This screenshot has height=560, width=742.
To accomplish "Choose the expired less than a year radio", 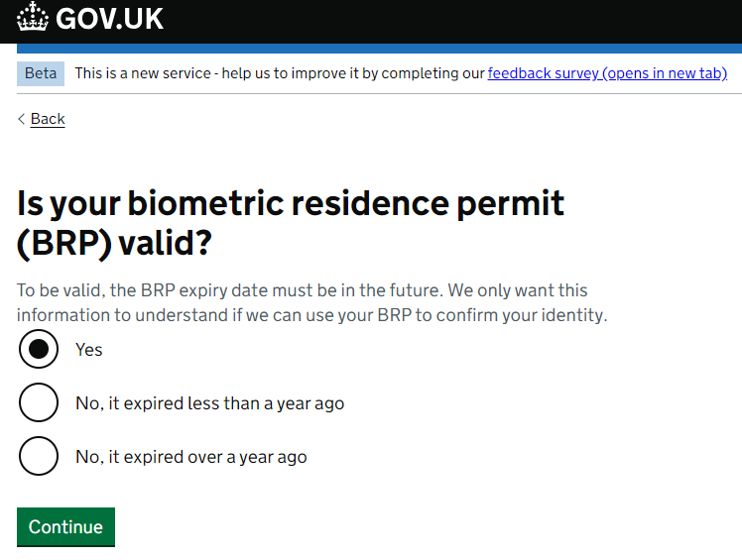I will coord(39,403).
